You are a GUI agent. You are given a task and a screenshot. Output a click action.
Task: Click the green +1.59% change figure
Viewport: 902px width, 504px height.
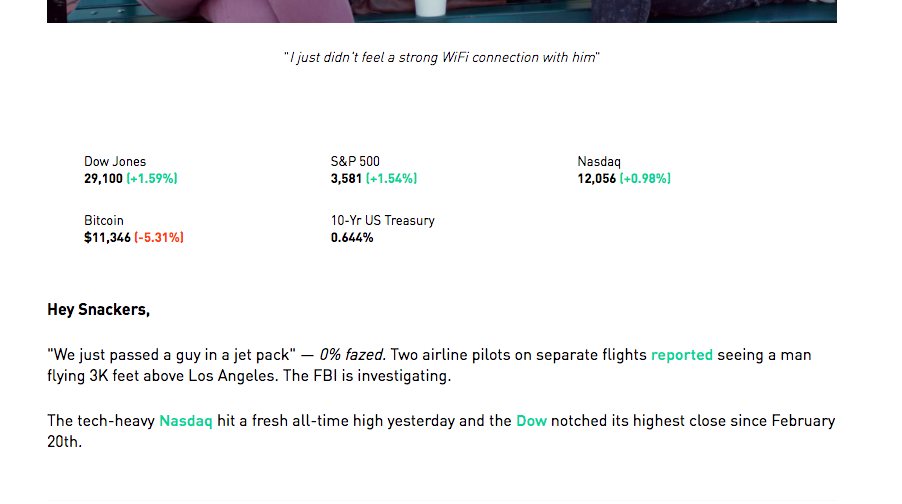[152, 179]
